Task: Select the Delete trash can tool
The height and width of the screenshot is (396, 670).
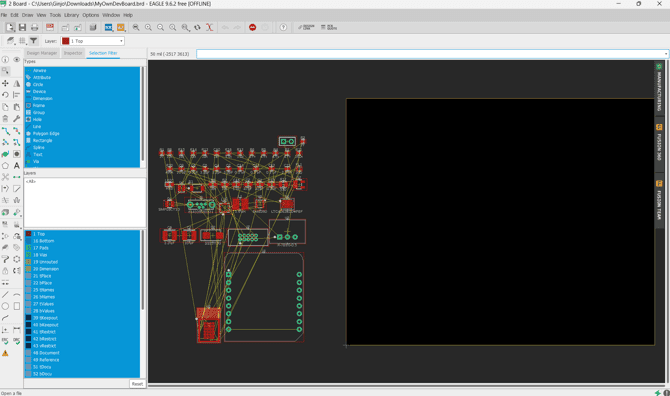Action: (5, 119)
